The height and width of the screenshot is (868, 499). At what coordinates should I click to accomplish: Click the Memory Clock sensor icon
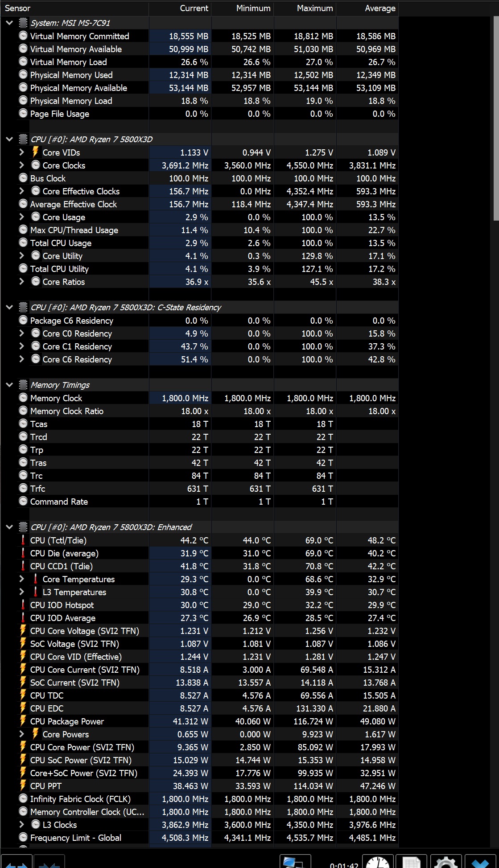coord(23,398)
